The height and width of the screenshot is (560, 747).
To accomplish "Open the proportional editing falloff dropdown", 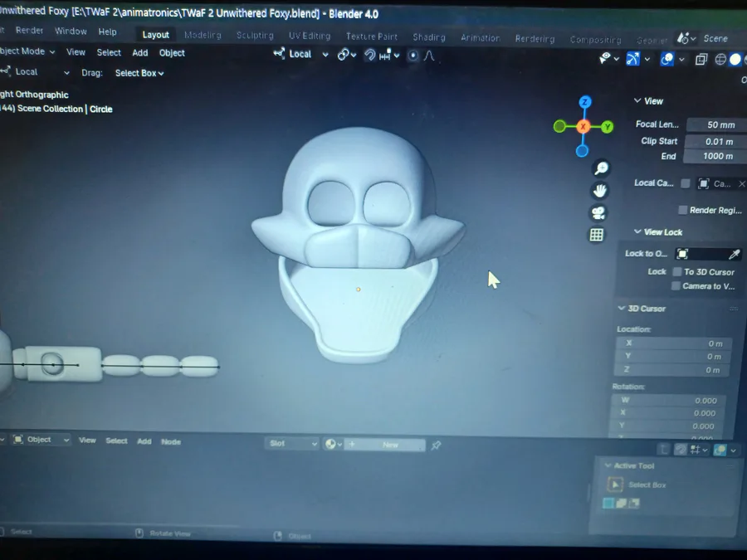I will (429, 56).
